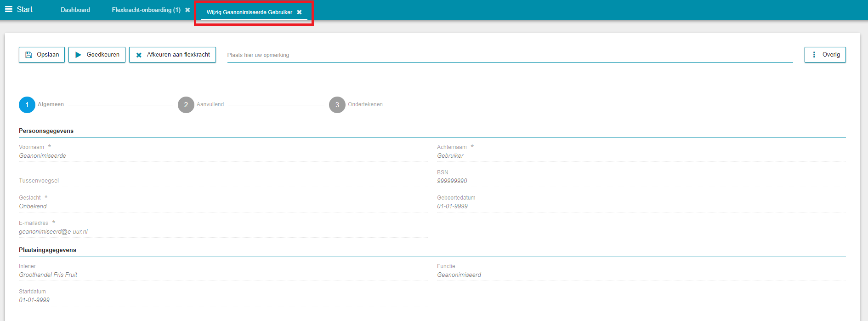This screenshot has width=868, height=321.
Task: Open the Start hamburger menu icon
Action: (8, 9)
